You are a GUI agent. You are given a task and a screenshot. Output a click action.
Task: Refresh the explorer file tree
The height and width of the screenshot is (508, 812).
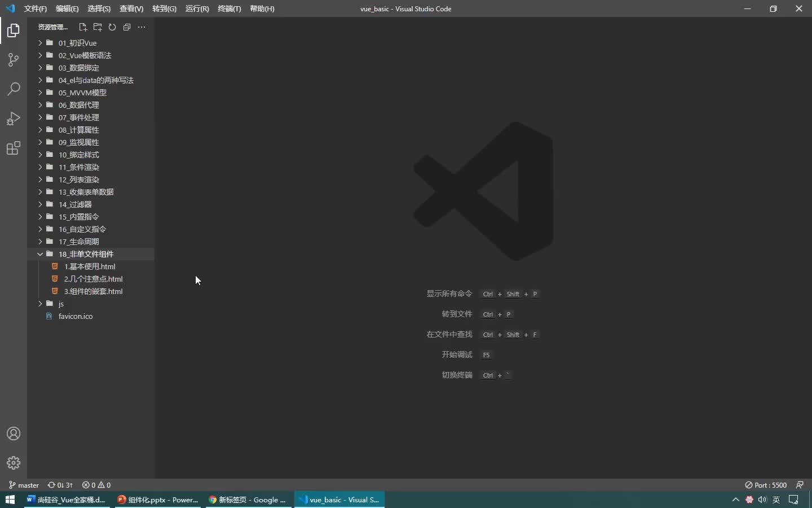[x=112, y=27]
